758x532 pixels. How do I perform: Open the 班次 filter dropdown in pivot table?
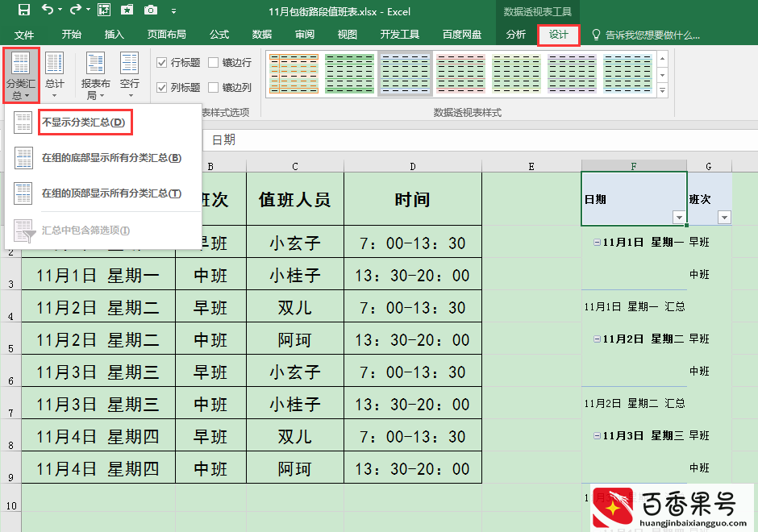(724, 218)
